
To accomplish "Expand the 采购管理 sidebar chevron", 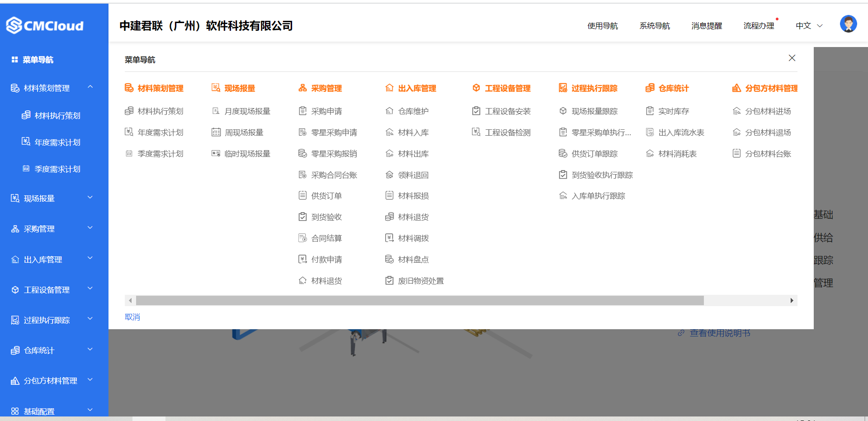I will coord(90,227).
